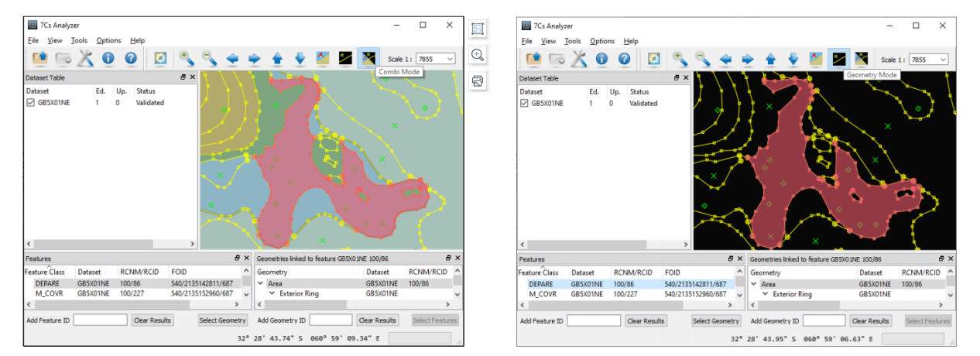The height and width of the screenshot is (356, 980).
Task: Collapse Area row in left window geometries
Action: (261, 284)
